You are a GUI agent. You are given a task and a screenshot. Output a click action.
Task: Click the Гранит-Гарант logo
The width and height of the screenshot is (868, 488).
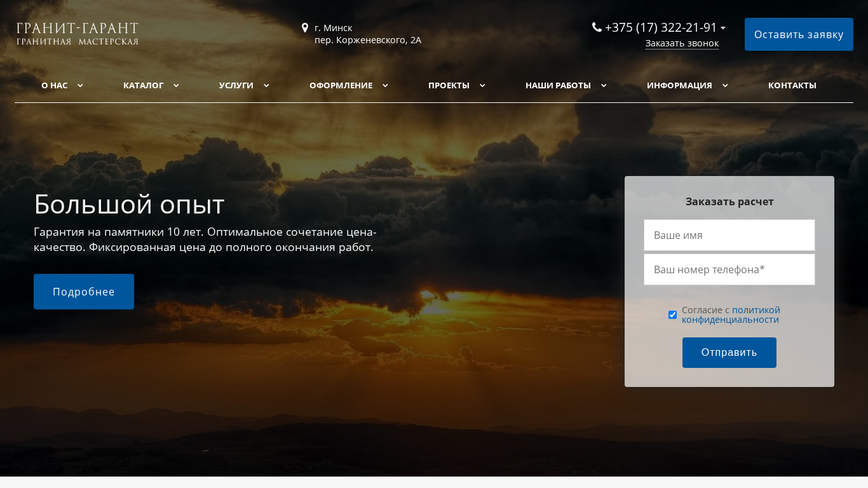tap(77, 34)
